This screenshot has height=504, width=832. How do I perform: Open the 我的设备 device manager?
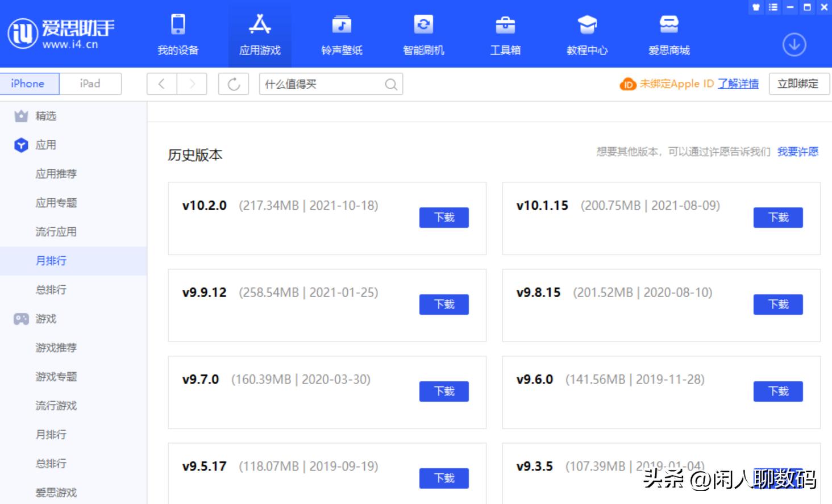pos(179,34)
